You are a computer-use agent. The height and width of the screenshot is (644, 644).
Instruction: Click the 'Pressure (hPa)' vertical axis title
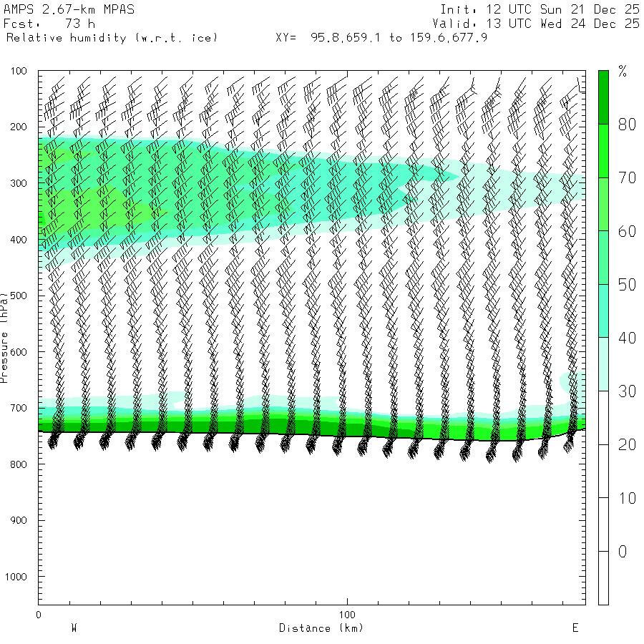[4, 338]
